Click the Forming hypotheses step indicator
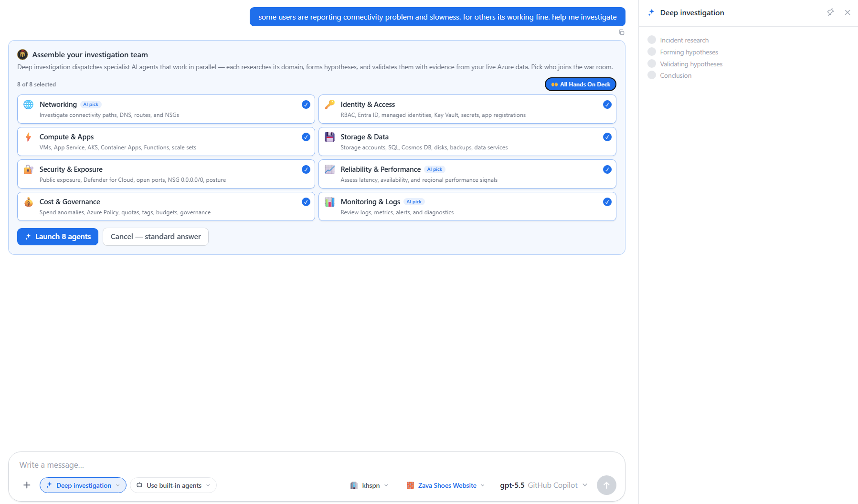Image resolution: width=858 pixels, height=504 pixels. click(652, 52)
